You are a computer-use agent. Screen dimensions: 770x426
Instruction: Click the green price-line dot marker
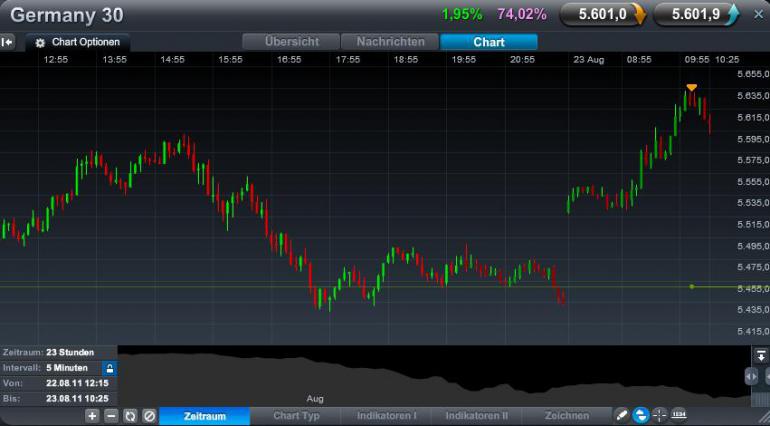[692, 286]
